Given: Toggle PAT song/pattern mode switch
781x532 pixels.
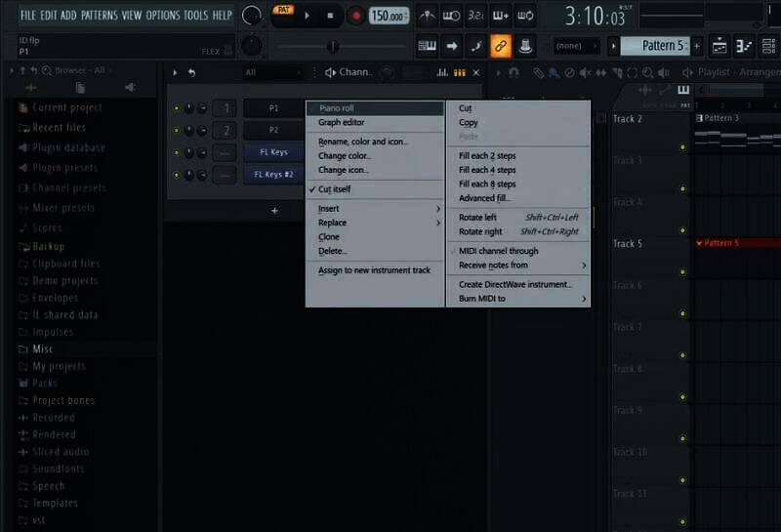Looking at the screenshot, I should tap(283, 10).
